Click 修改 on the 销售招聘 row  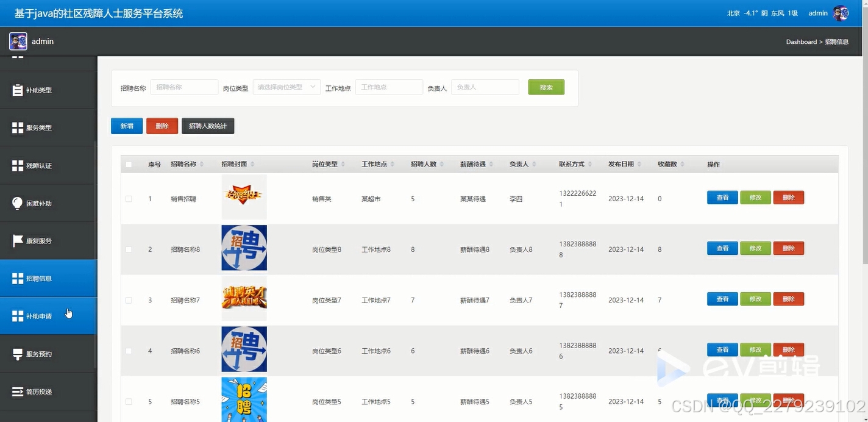pos(755,198)
